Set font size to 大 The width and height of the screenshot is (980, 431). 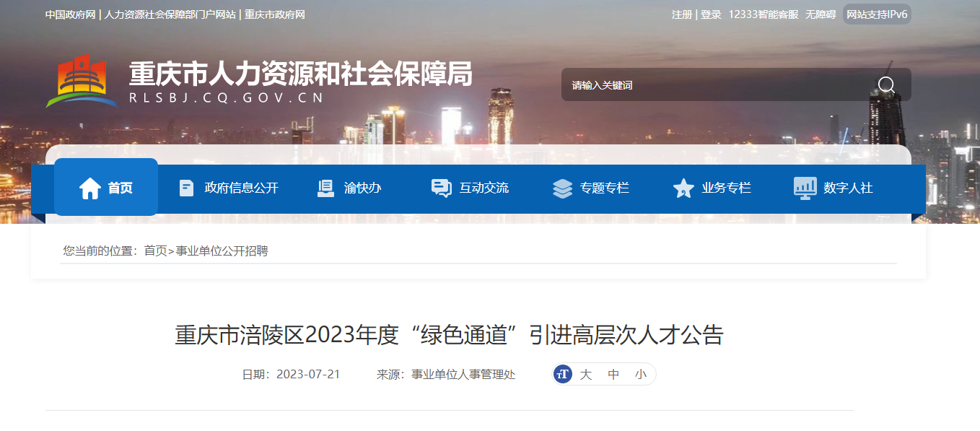586,375
